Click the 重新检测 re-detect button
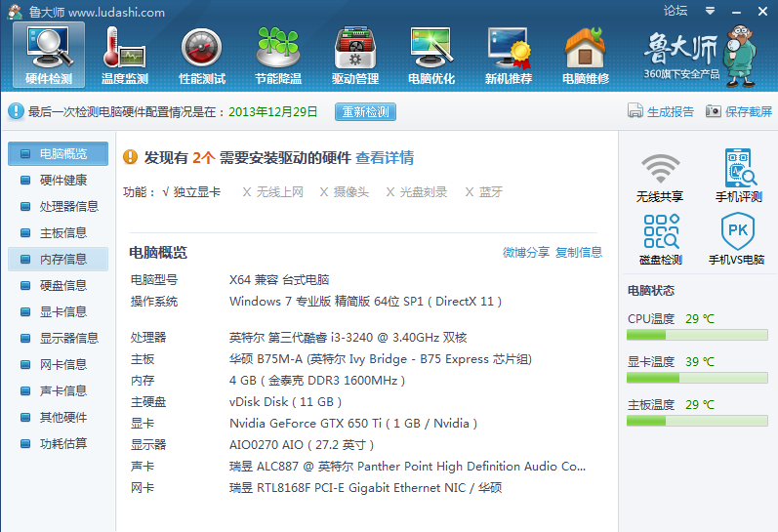 pos(366,111)
